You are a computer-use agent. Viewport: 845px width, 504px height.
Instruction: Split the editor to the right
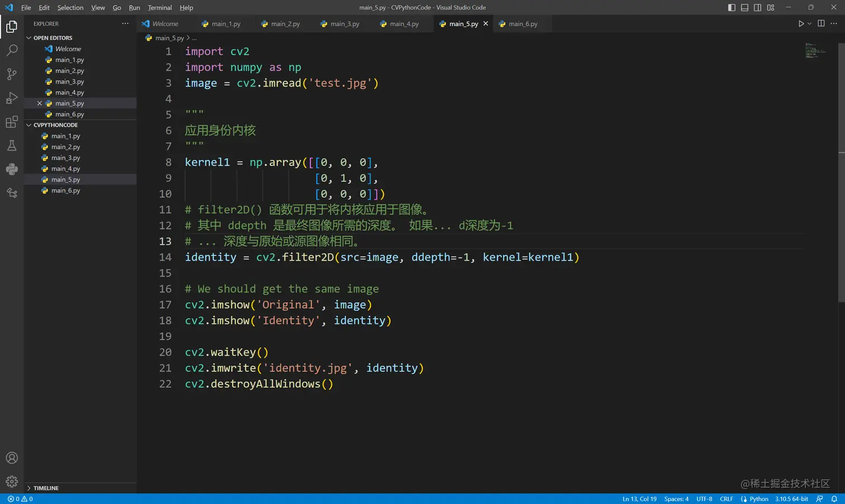[x=821, y=23]
